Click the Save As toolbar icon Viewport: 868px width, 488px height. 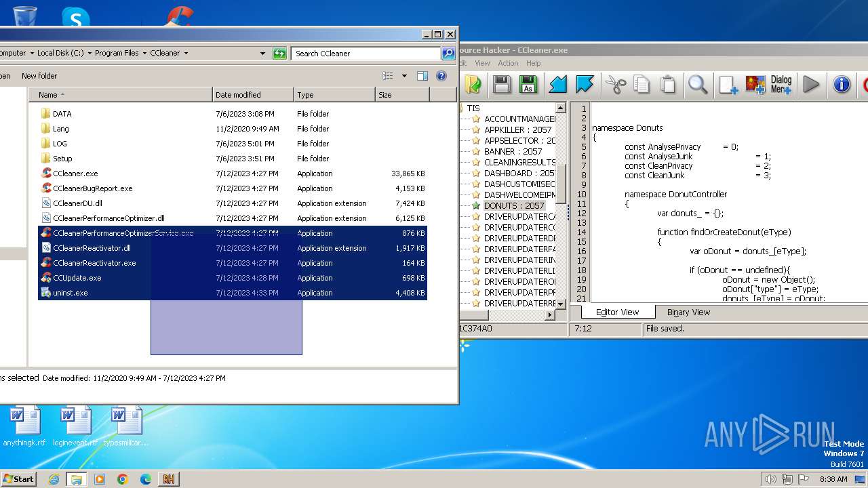pos(528,84)
